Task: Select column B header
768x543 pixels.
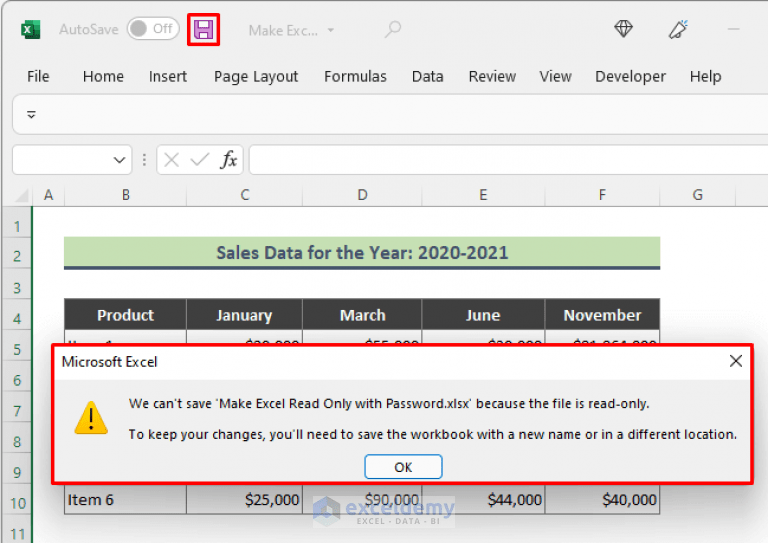Action: pos(125,195)
